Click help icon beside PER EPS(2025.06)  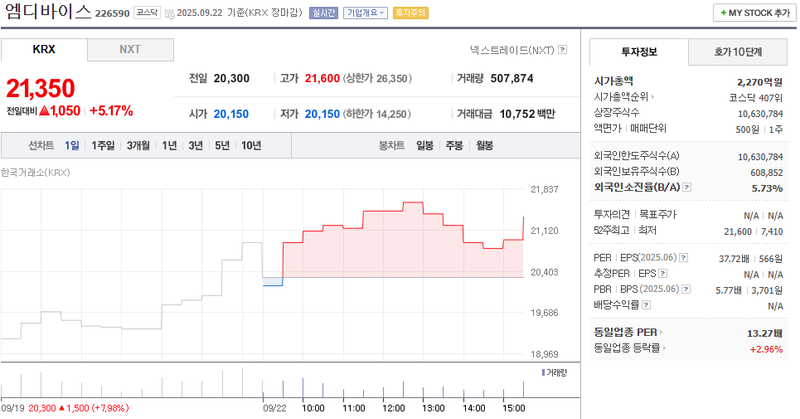click(684, 258)
